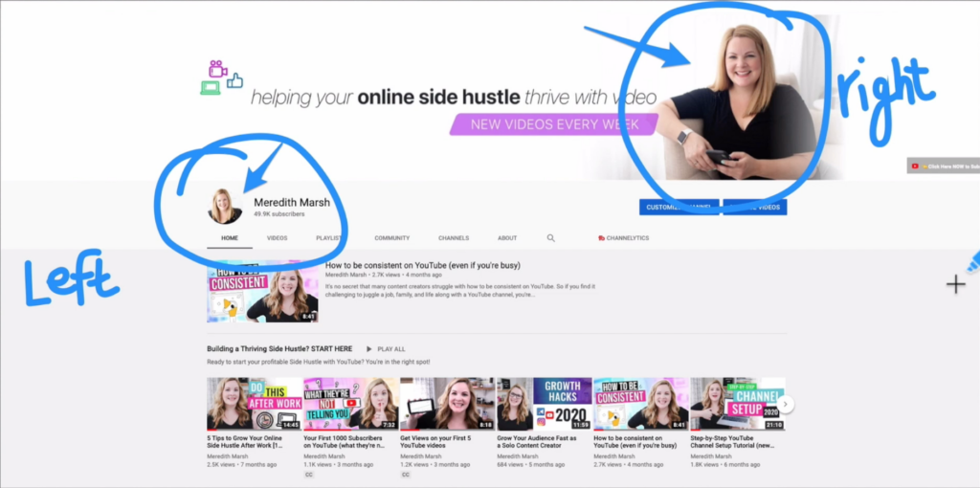Click the CC badge under Get Views video

coord(405,475)
